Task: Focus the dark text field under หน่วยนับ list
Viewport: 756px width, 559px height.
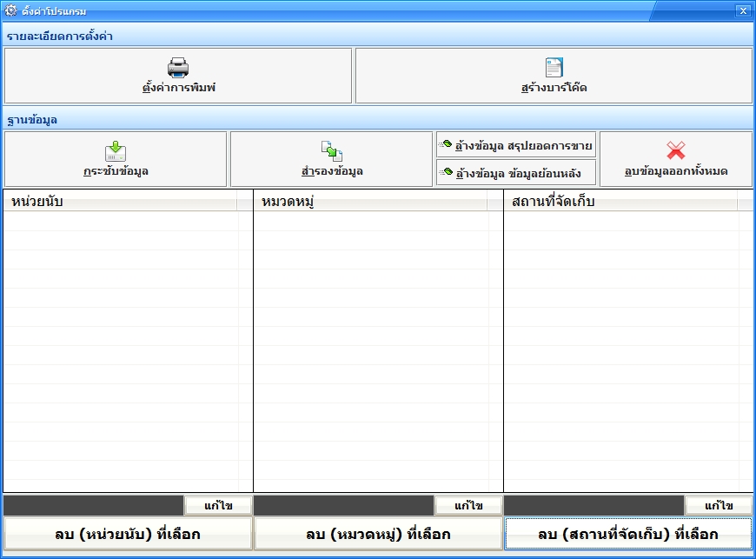Action: (x=93, y=505)
